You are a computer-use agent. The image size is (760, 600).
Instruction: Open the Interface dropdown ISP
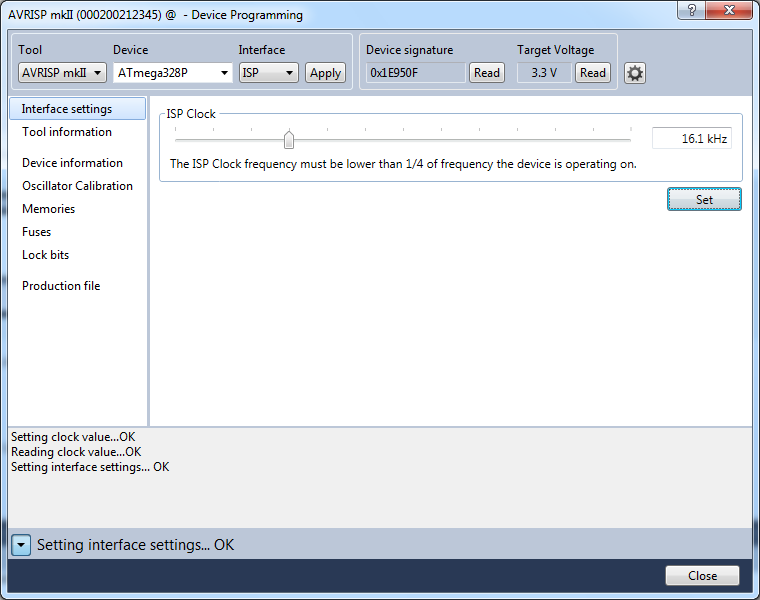click(268, 73)
